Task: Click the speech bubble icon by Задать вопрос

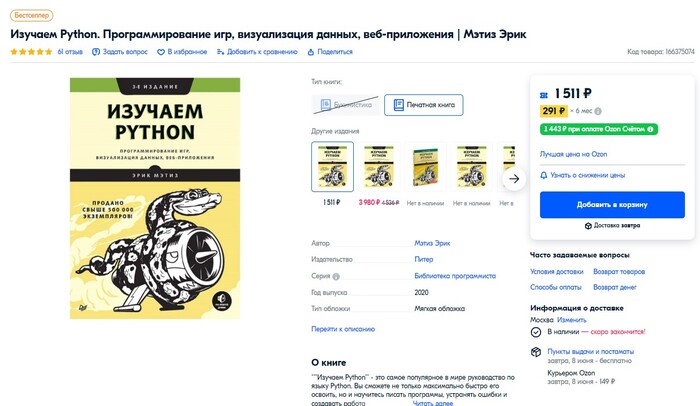Action: (x=96, y=52)
